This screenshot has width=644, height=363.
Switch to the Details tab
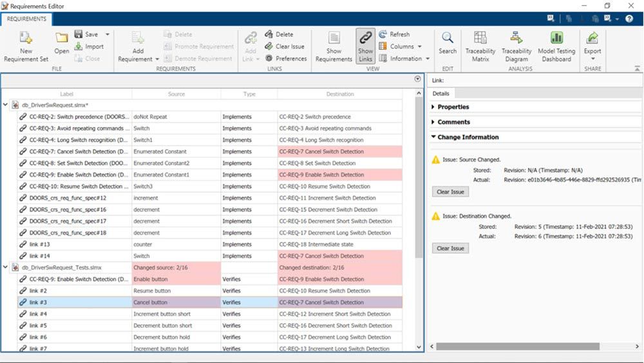(440, 93)
